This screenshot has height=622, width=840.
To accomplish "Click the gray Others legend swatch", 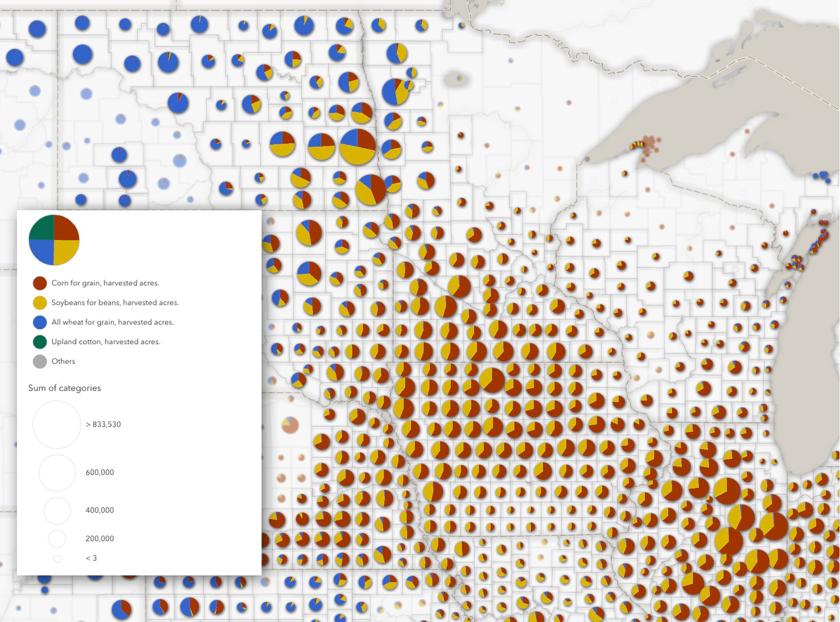I will coord(40,361).
